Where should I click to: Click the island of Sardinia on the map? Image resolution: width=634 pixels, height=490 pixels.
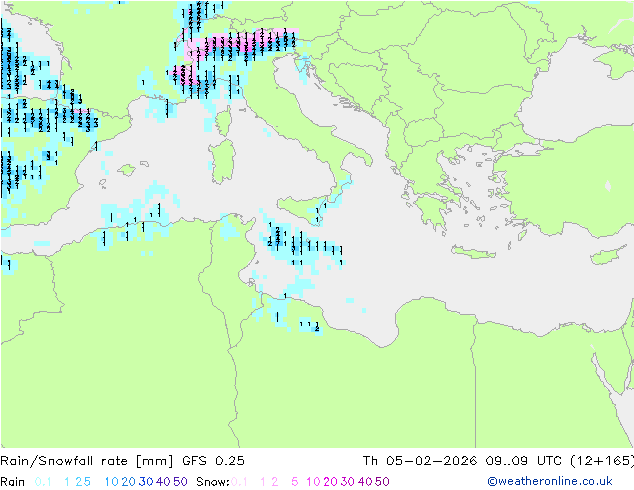point(222,161)
